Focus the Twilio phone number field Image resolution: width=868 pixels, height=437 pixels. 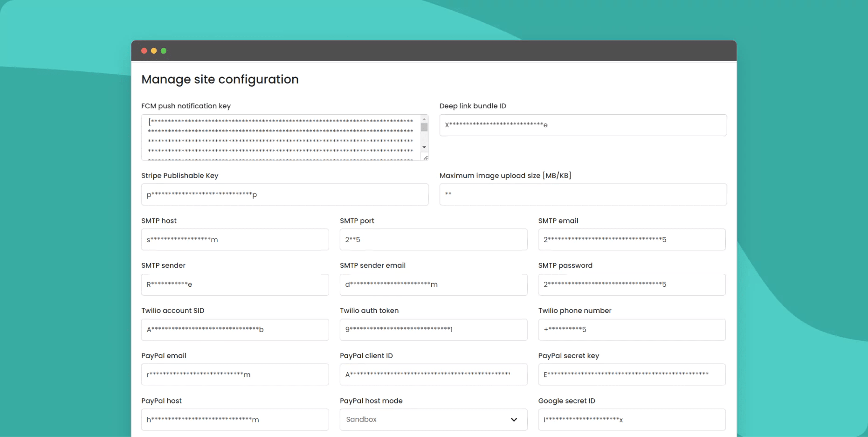(632, 330)
